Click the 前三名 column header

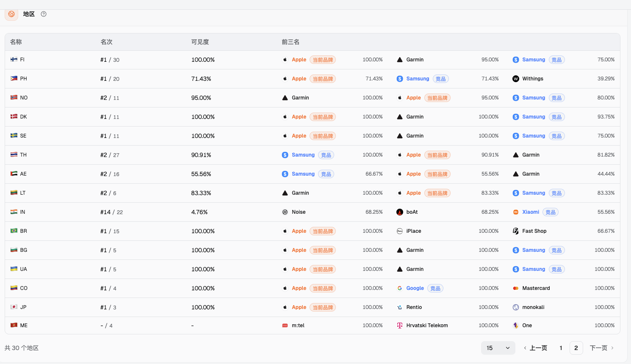[291, 42]
